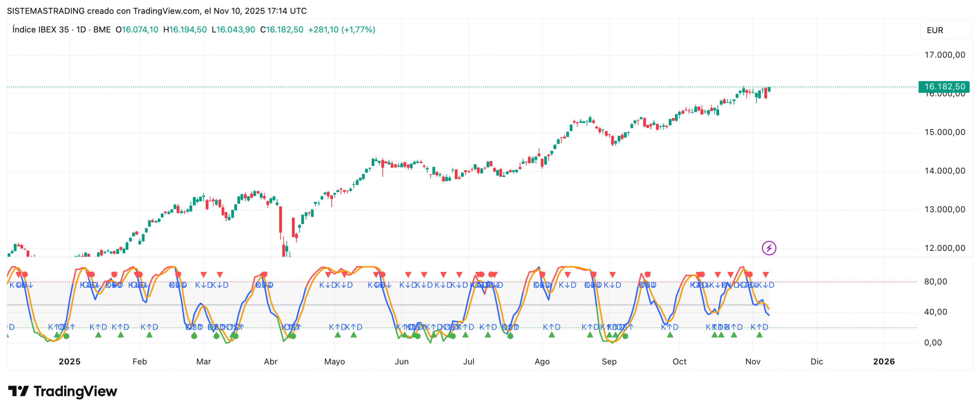This screenshot has width=980, height=412.
Task: Click the BME exchange label
Action: tap(102, 29)
